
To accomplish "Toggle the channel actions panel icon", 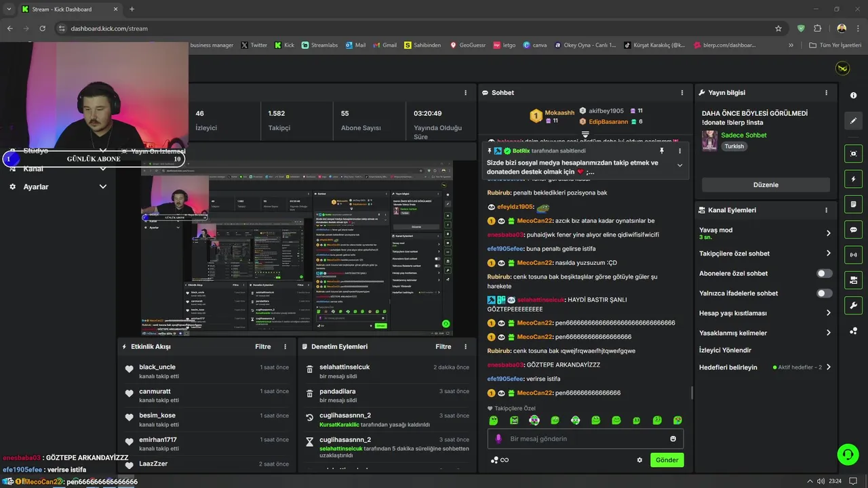I will click(853, 280).
